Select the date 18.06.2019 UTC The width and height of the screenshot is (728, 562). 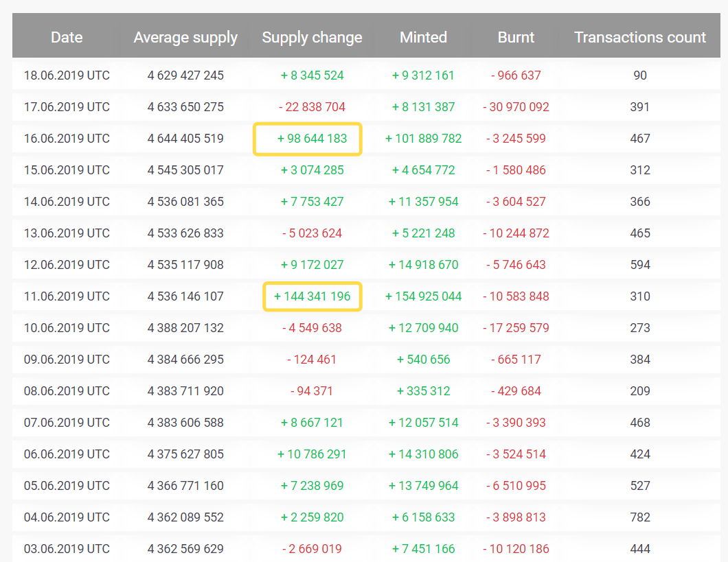coord(67,75)
